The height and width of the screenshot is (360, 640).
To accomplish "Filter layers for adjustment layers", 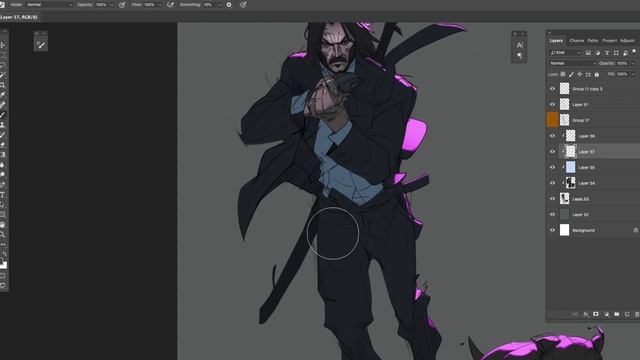I will [598, 53].
